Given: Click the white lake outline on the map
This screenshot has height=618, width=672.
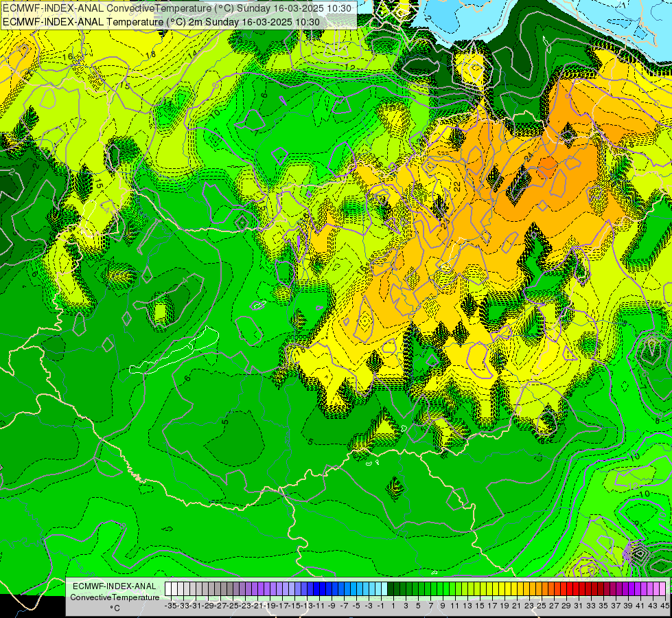Looking at the screenshot, I should (174, 350).
